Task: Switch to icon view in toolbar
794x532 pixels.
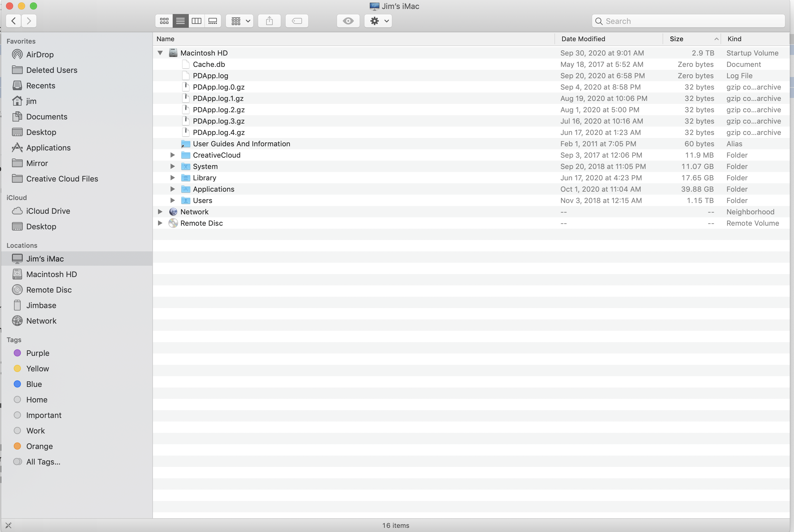Action: pyautogui.click(x=164, y=21)
